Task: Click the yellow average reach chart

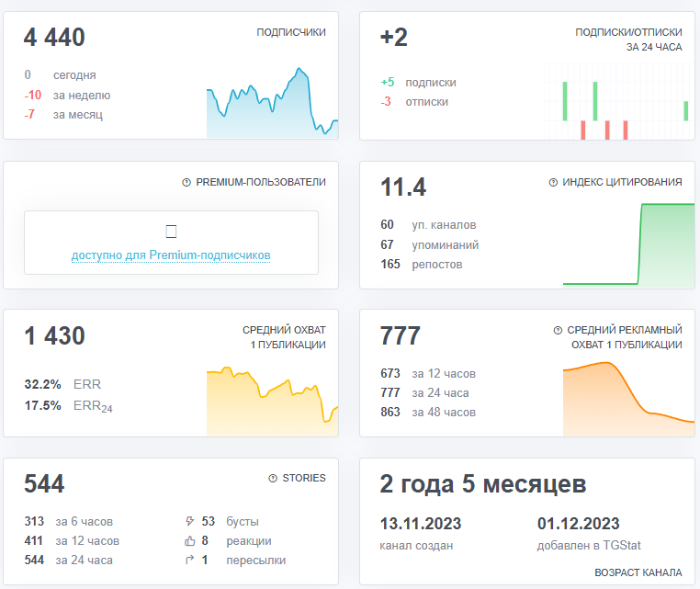Action: pos(272,401)
